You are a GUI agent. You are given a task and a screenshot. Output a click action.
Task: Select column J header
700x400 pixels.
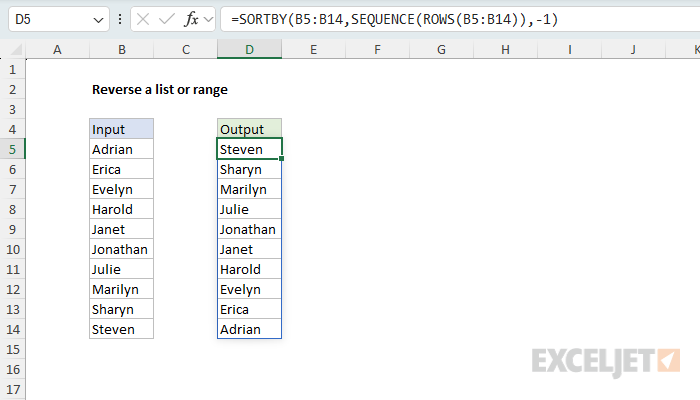pyautogui.click(x=633, y=49)
